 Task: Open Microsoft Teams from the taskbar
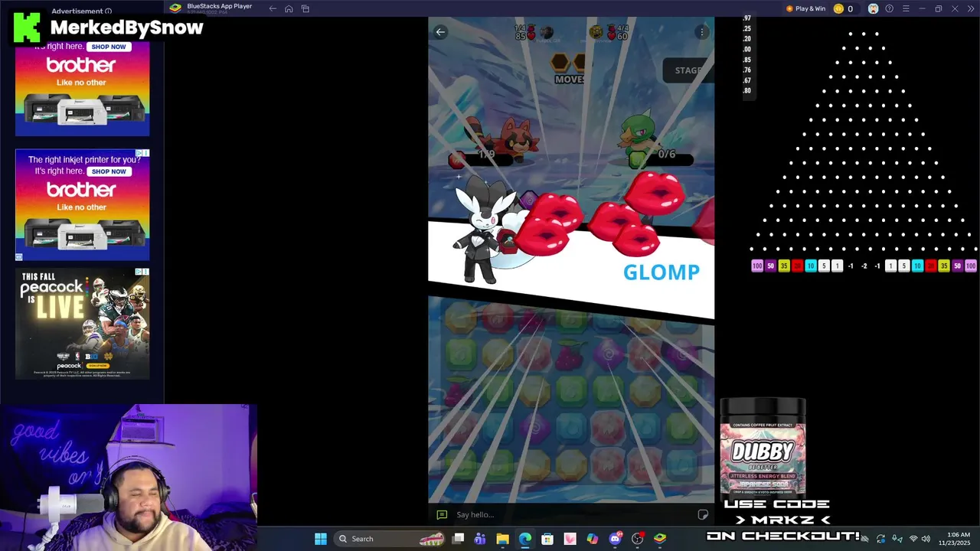pyautogui.click(x=480, y=539)
